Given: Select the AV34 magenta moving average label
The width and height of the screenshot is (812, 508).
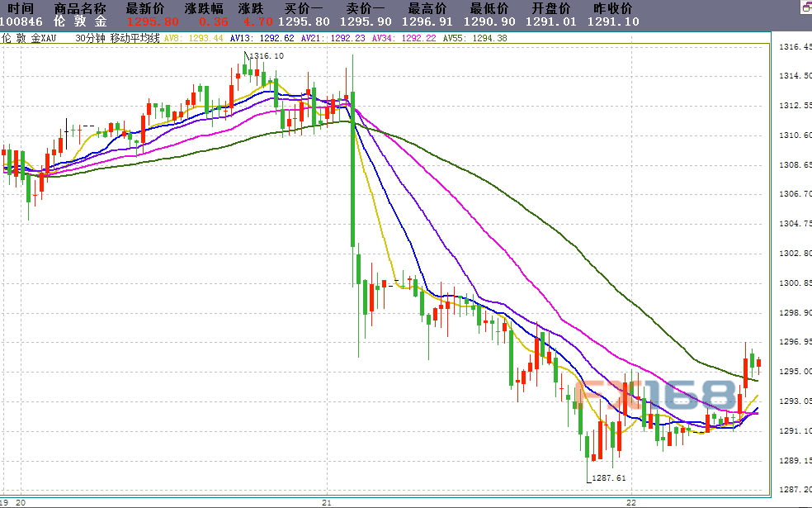Looking at the screenshot, I should pos(404,38).
